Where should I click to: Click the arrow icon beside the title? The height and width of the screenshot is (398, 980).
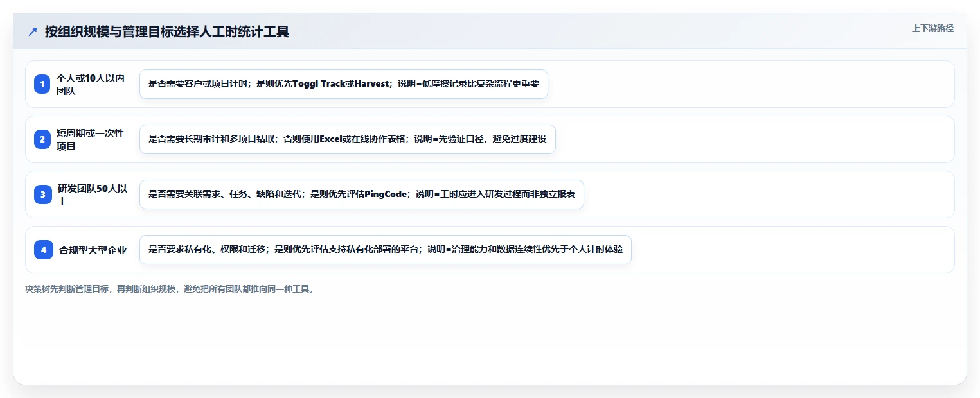point(33,31)
